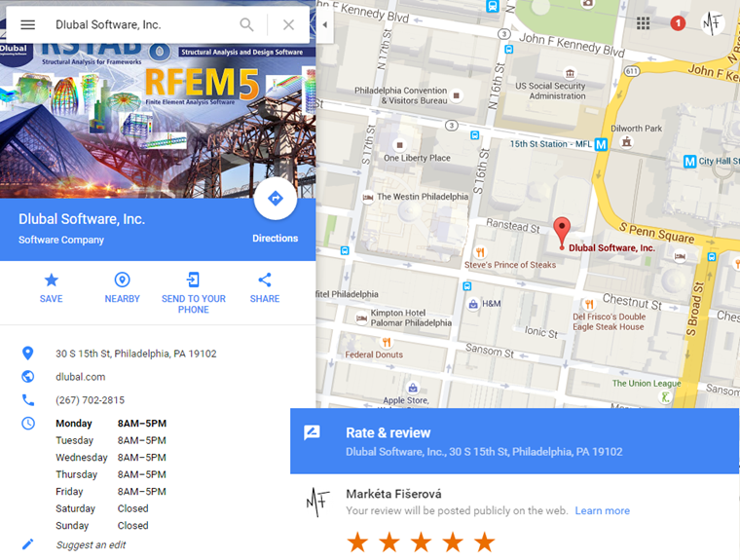Select the first review star
740x560 pixels.
(x=357, y=542)
